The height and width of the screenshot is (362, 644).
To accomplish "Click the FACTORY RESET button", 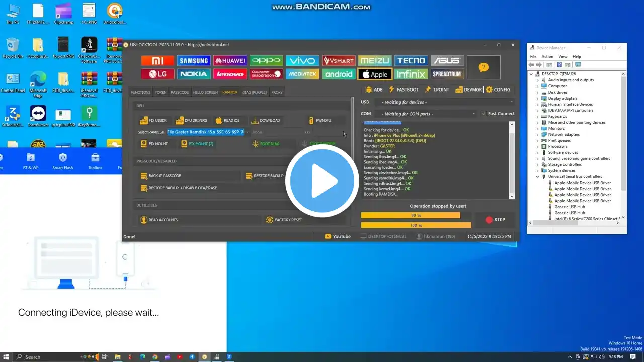I will point(305,220).
